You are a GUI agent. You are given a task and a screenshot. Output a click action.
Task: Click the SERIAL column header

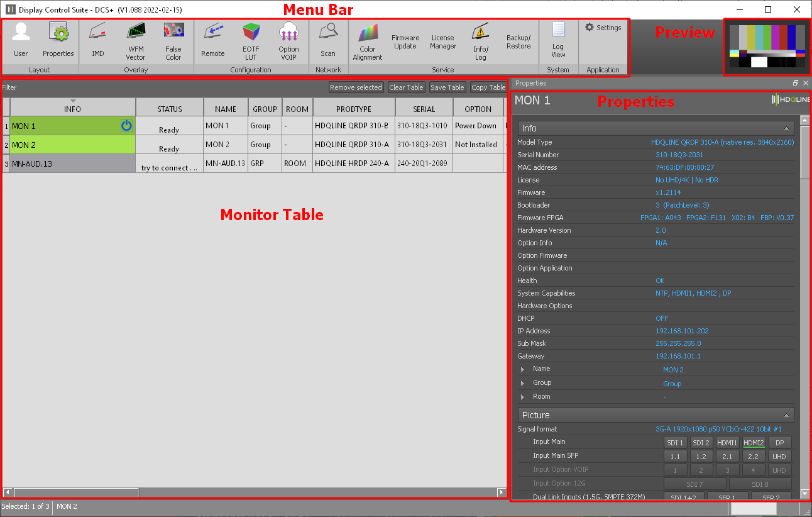[x=424, y=107]
